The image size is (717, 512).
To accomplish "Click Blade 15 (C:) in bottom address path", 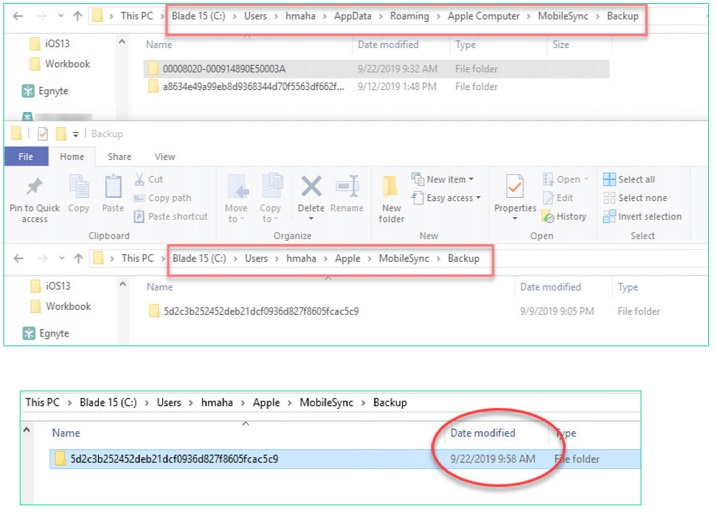I will pos(108,403).
